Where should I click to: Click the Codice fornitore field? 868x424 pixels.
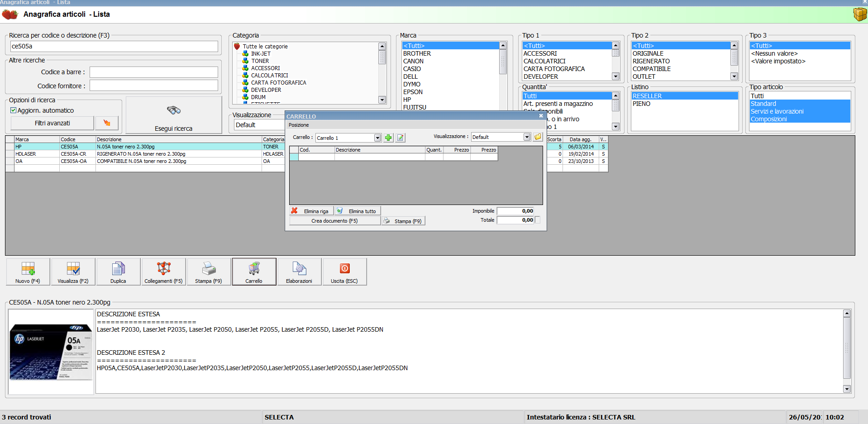coord(154,86)
